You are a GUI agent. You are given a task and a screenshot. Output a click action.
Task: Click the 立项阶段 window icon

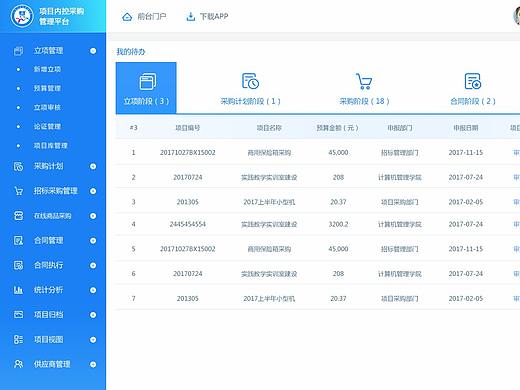(x=148, y=82)
